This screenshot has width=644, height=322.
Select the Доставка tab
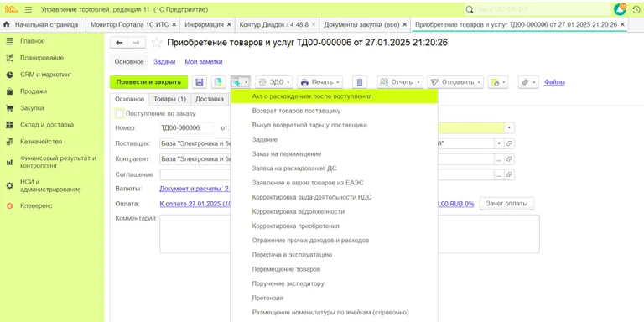[x=210, y=99]
